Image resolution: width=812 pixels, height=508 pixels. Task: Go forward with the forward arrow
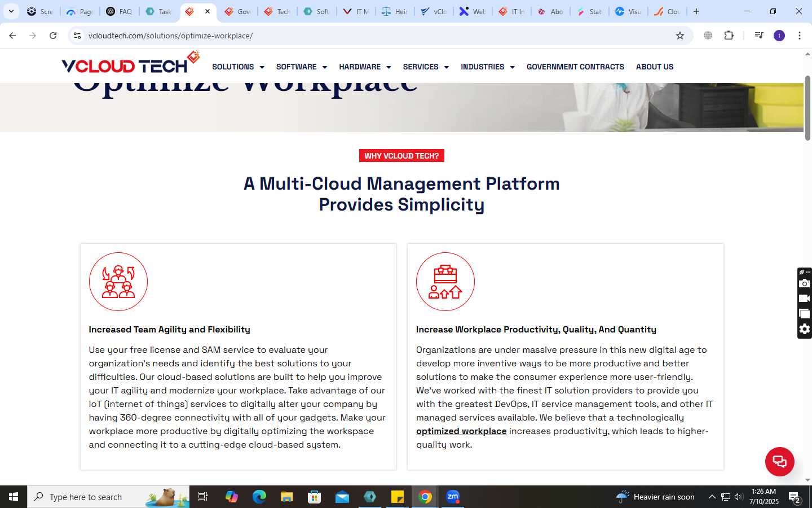[33, 36]
